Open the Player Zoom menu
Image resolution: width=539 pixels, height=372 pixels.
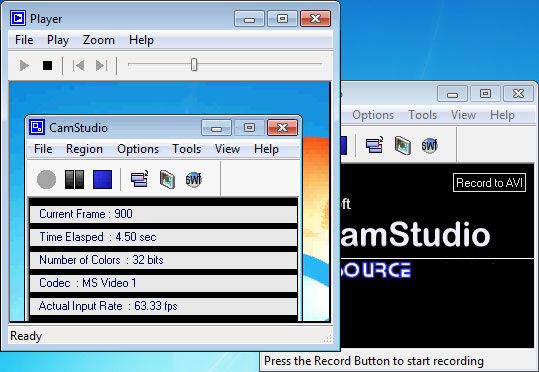coord(99,40)
